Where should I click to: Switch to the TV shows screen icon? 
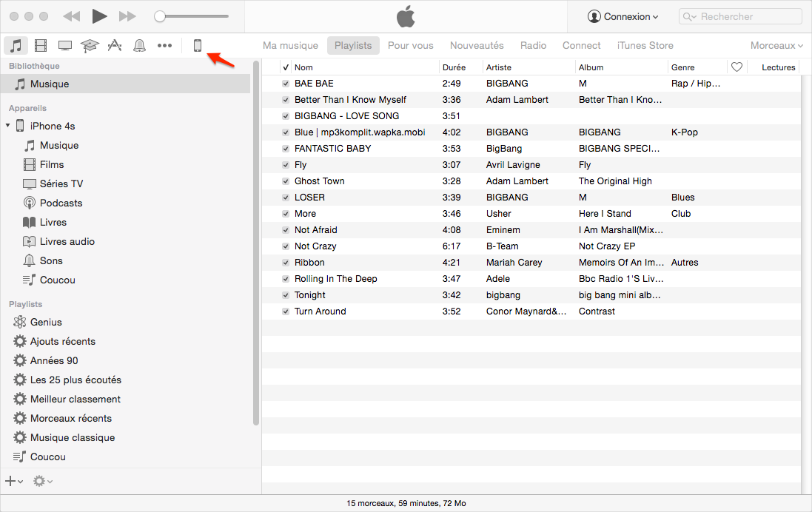[65, 46]
